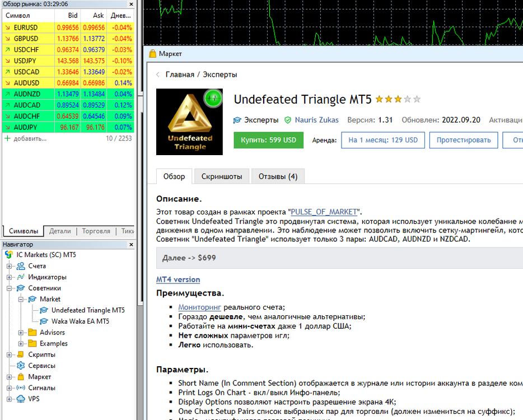Open the MT4 version link
The width and height of the screenshot is (523, 420).
[x=178, y=279]
